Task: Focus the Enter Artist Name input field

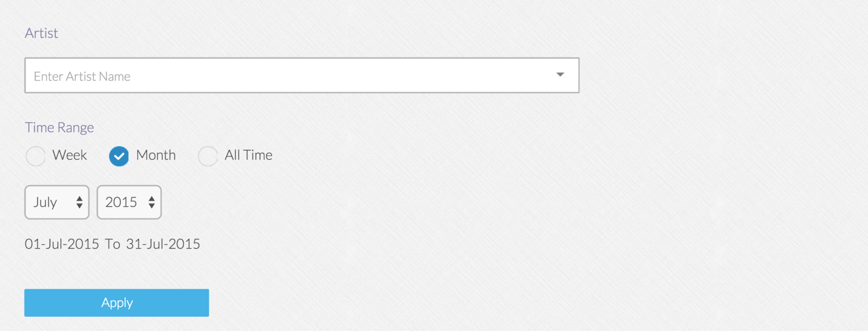Action: 288,76
